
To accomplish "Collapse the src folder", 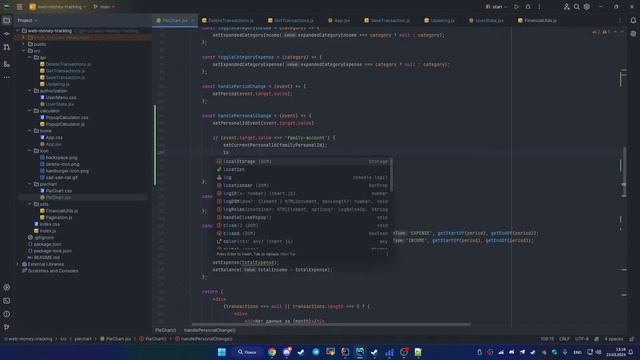I will 24,51.
